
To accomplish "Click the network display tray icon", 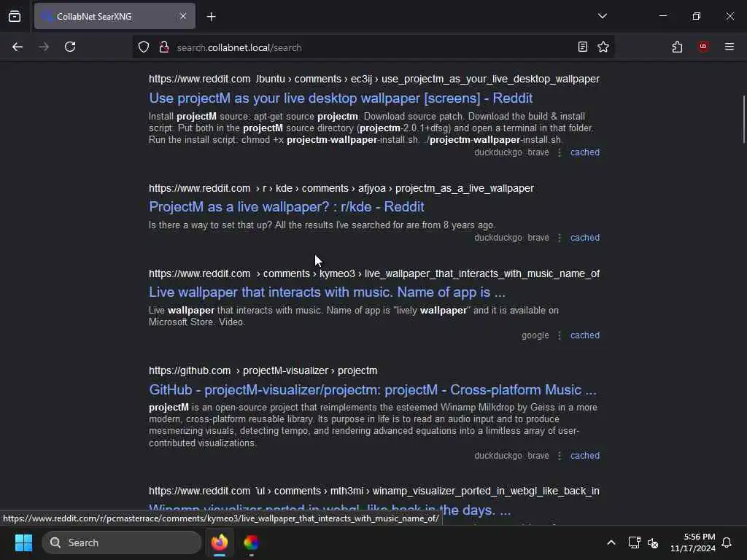I will pyautogui.click(x=634, y=542).
